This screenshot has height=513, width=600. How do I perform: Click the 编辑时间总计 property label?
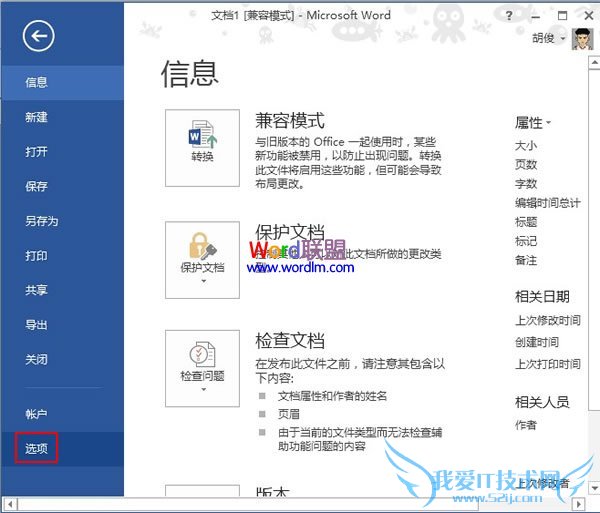coord(548,203)
